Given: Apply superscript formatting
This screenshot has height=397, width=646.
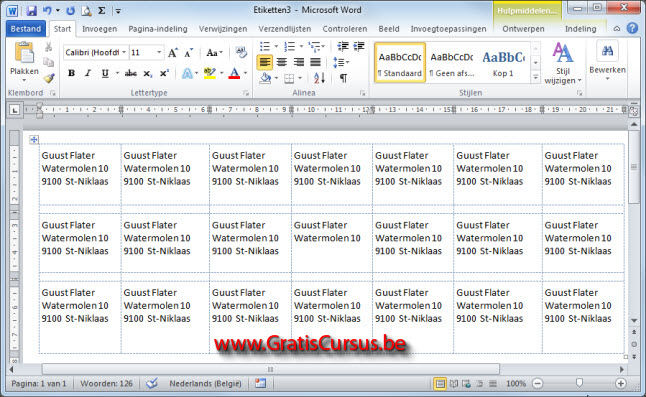Looking at the screenshot, I should tap(164, 73).
